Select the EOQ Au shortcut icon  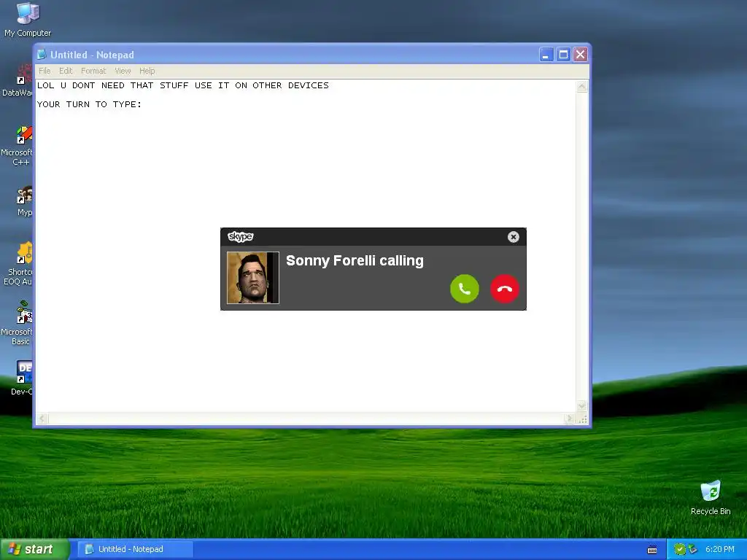pos(18,264)
